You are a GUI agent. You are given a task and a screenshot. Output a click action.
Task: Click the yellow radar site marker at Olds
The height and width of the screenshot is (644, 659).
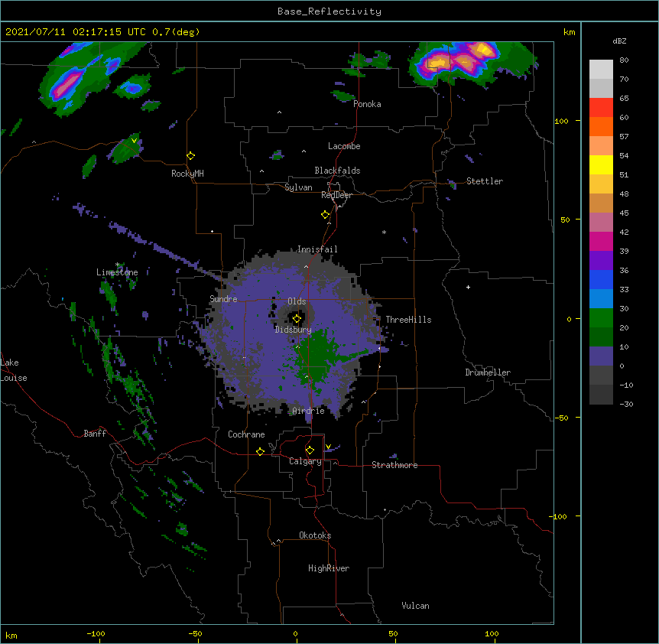(297, 319)
